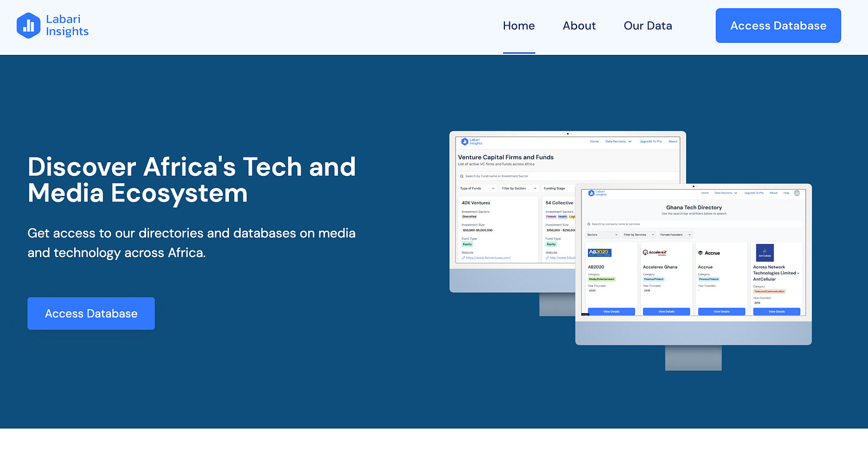
Task: Open the Filter by Services dropdown
Action: pos(639,235)
